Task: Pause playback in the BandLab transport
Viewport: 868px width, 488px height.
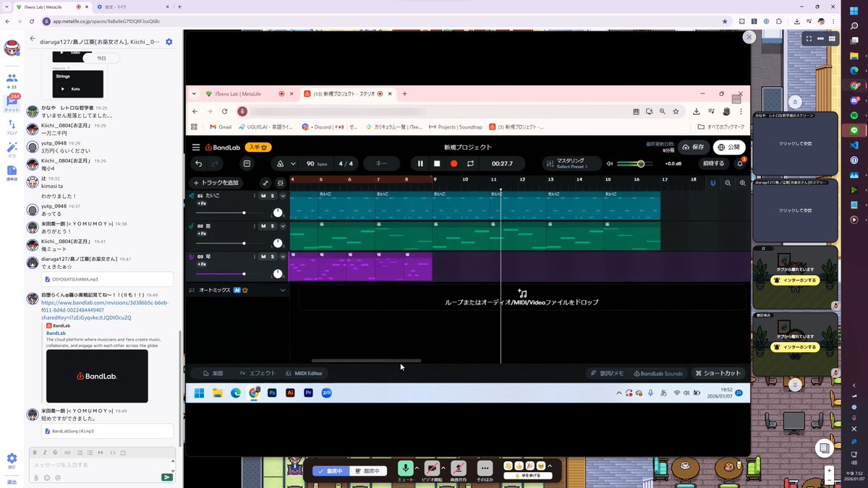Action: click(x=420, y=163)
